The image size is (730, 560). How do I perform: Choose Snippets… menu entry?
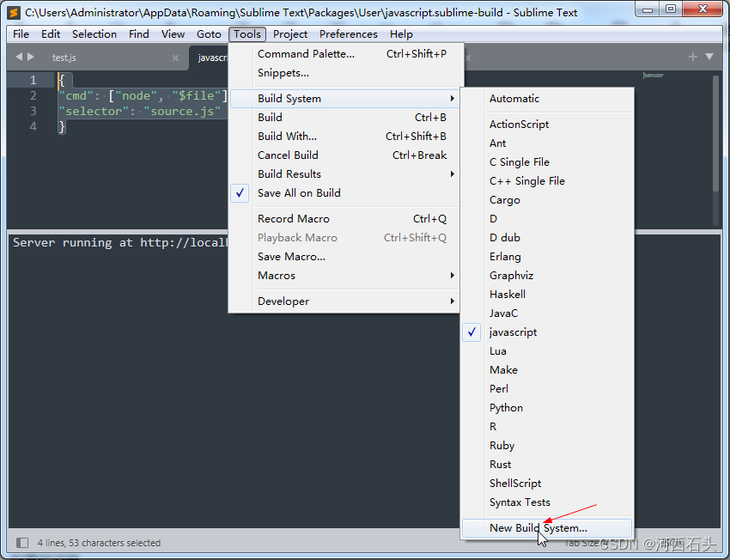[345, 73]
